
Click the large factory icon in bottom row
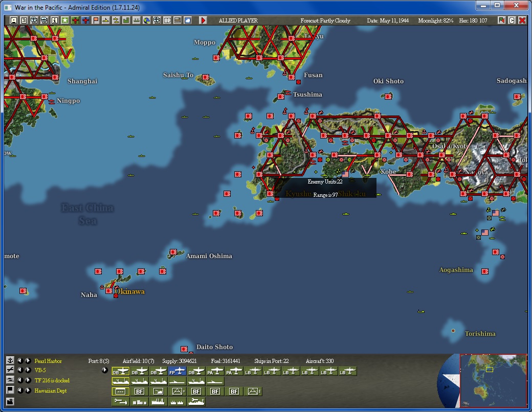click(x=159, y=402)
